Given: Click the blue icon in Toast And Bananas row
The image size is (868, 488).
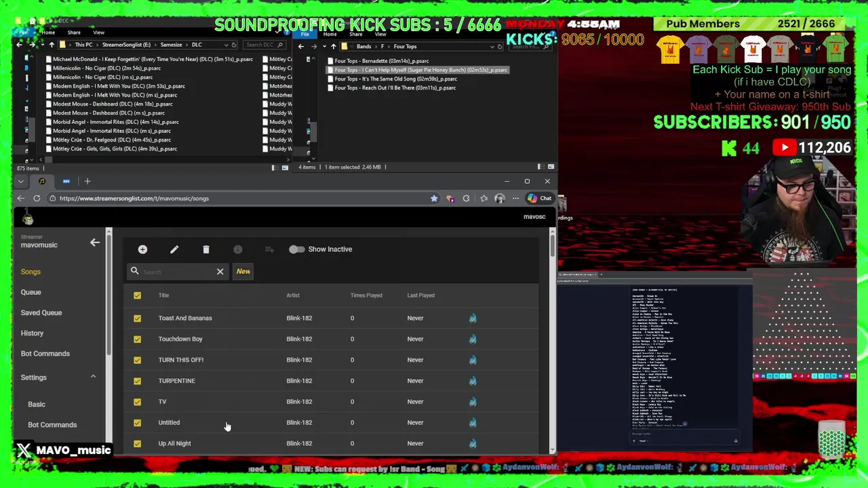Looking at the screenshot, I should coord(473,318).
